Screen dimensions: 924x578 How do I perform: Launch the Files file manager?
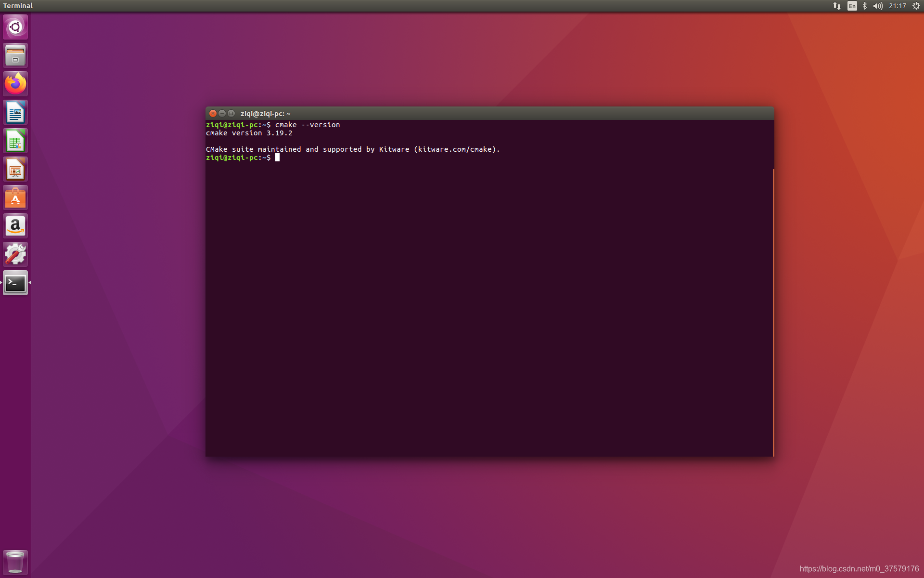tap(15, 55)
